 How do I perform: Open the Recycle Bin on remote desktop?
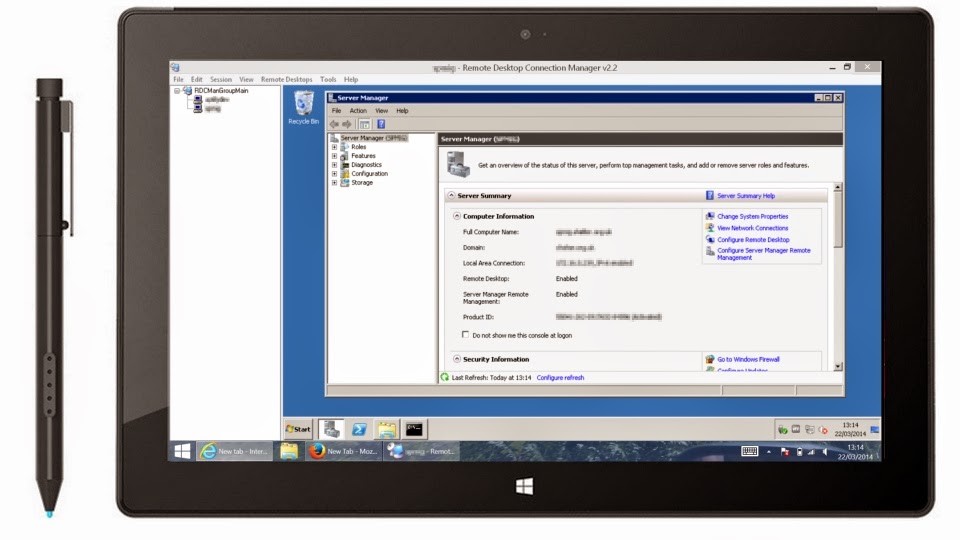pyautogui.click(x=302, y=106)
